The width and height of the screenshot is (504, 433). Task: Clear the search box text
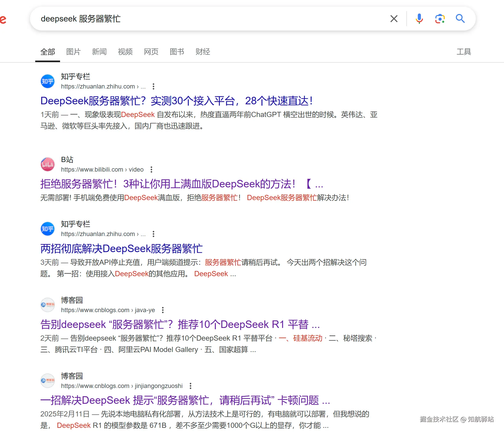(x=394, y=19)
